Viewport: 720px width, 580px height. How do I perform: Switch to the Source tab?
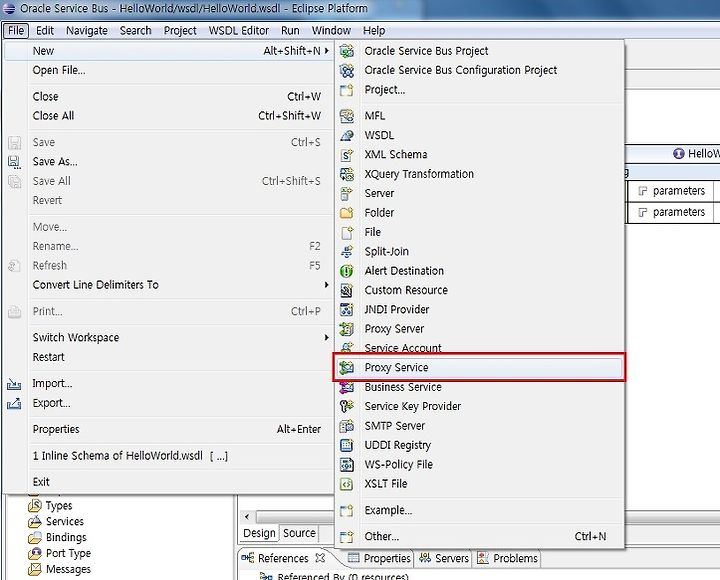(299, 533)
